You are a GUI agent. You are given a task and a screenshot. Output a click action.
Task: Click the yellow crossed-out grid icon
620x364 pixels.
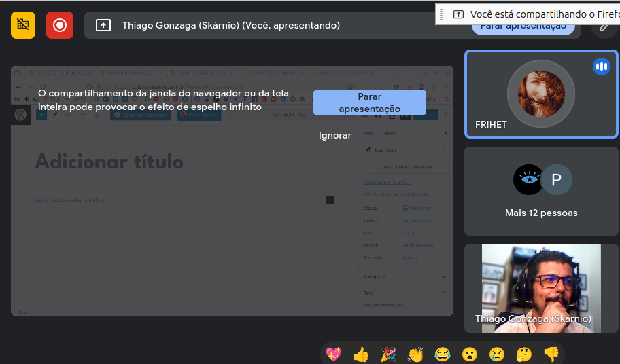(23, 25)
